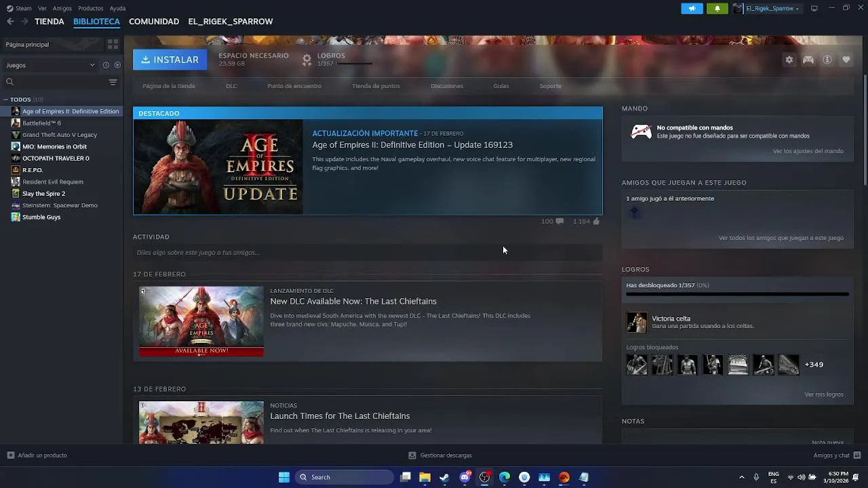Open the comments count on featured update
The height and width of the screenshot is (488, 868).
(552, 221)
